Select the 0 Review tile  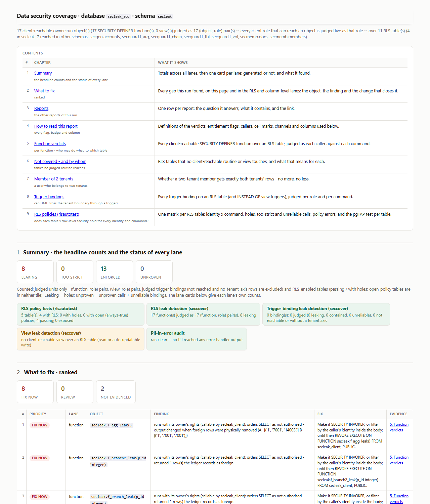click(75, 392)
